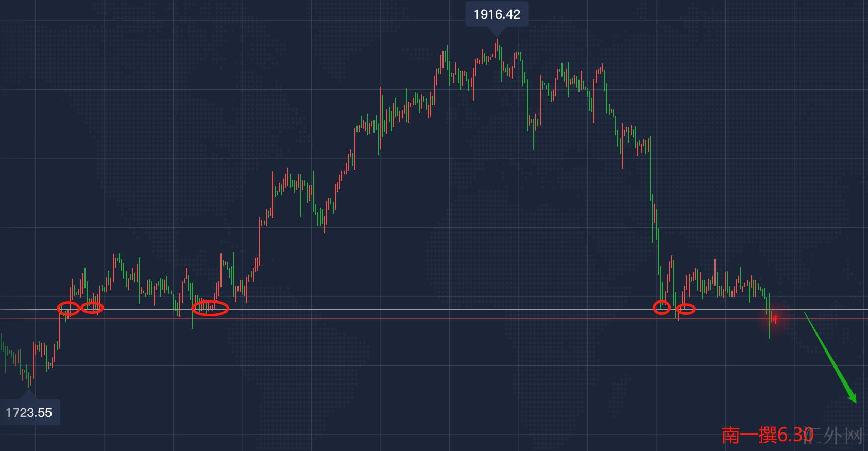Click the red circle below the sharp drop
The height and width of the screenshot is (451, 868).
[x=661, y=308]
